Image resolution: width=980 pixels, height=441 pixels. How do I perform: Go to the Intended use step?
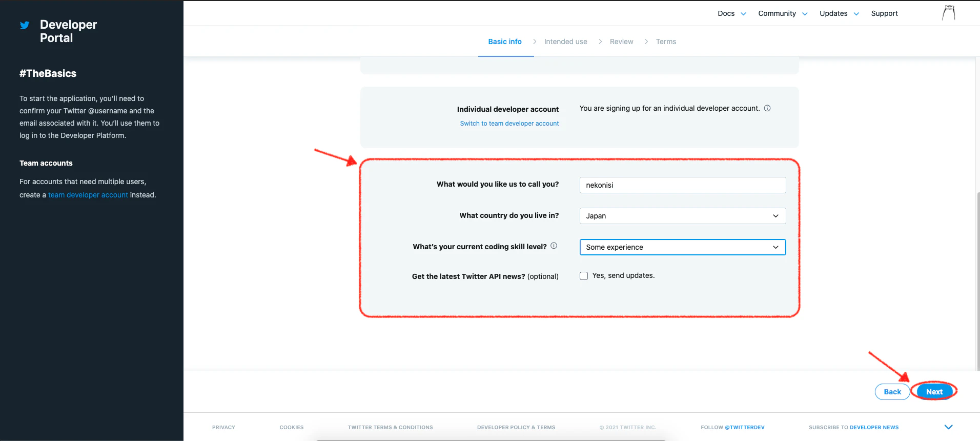click(x=566, y=42)
